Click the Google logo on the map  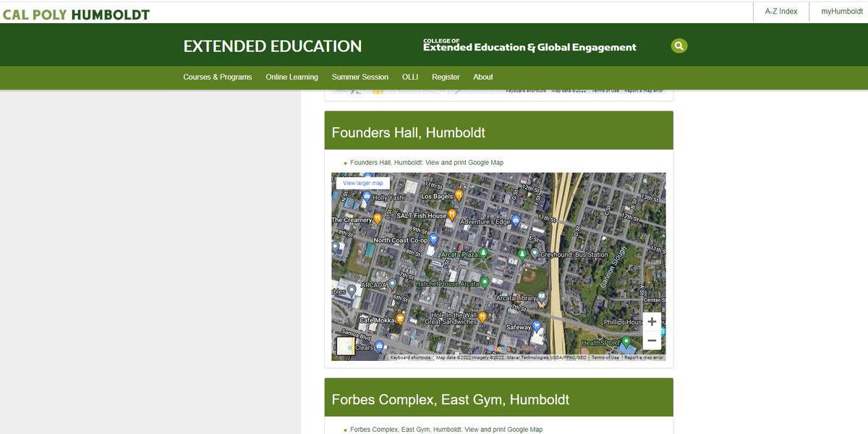coord(498,350)
